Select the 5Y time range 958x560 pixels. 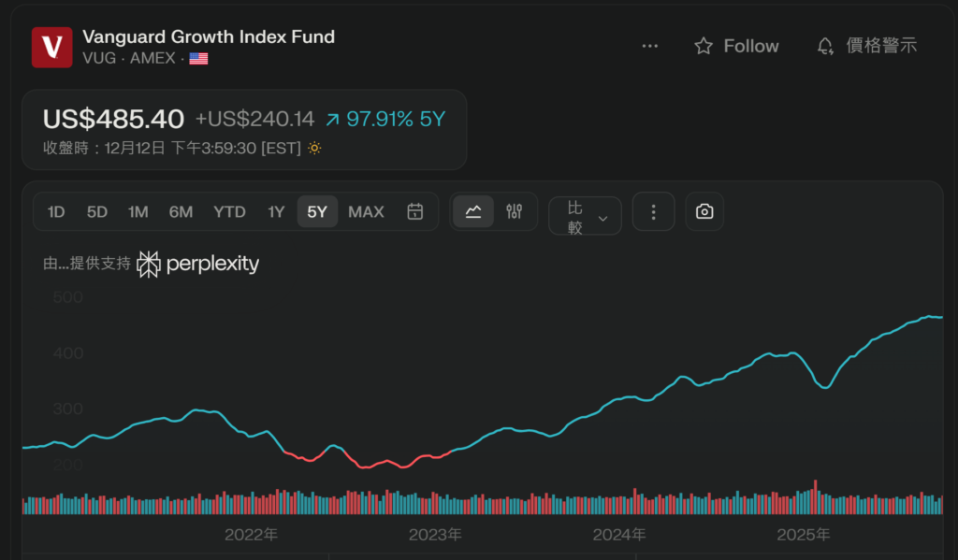click(x=317, y=212)
